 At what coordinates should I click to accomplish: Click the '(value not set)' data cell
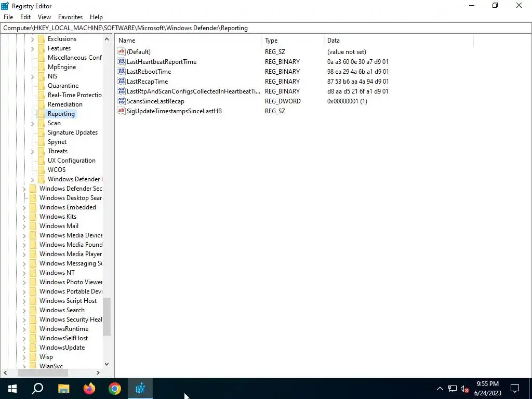(347, 52)
